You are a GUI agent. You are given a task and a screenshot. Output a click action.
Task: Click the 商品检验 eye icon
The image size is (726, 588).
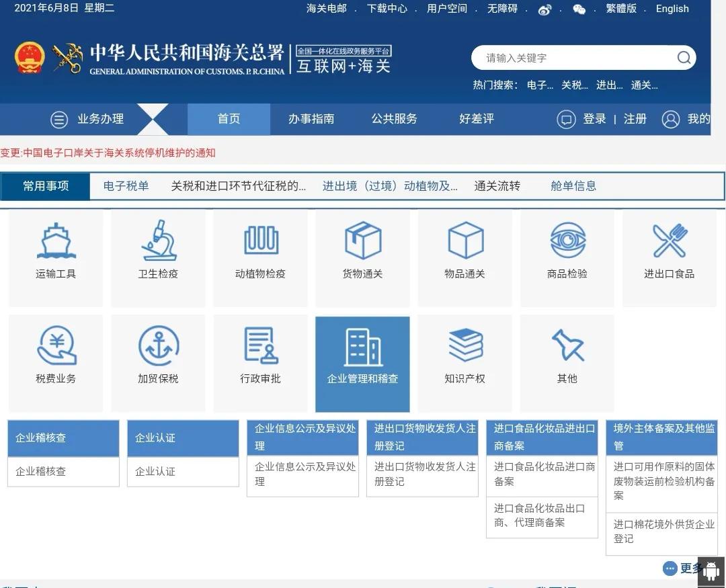tap(567, 240)
